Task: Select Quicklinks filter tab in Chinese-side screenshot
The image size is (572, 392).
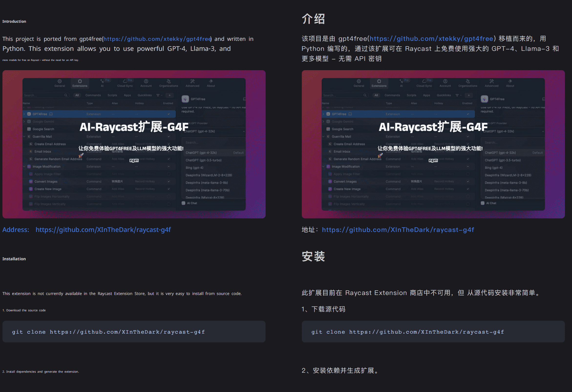Action: [444, 95]
